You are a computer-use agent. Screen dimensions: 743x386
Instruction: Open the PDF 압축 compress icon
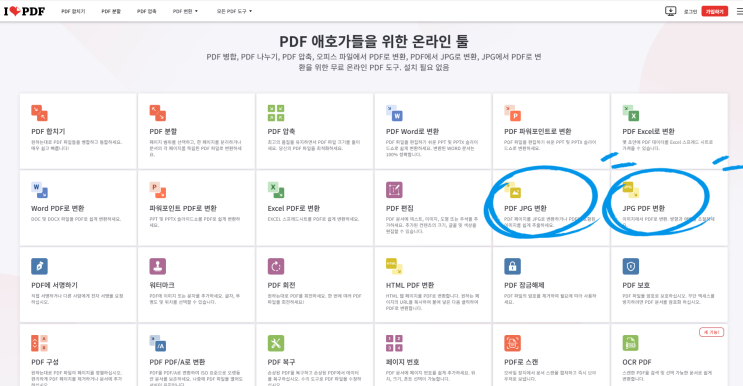point(276,113)
